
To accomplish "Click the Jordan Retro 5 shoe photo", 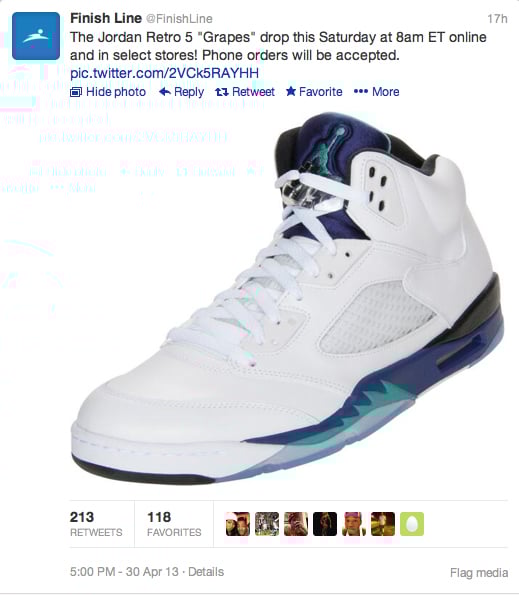I will 288,300.
